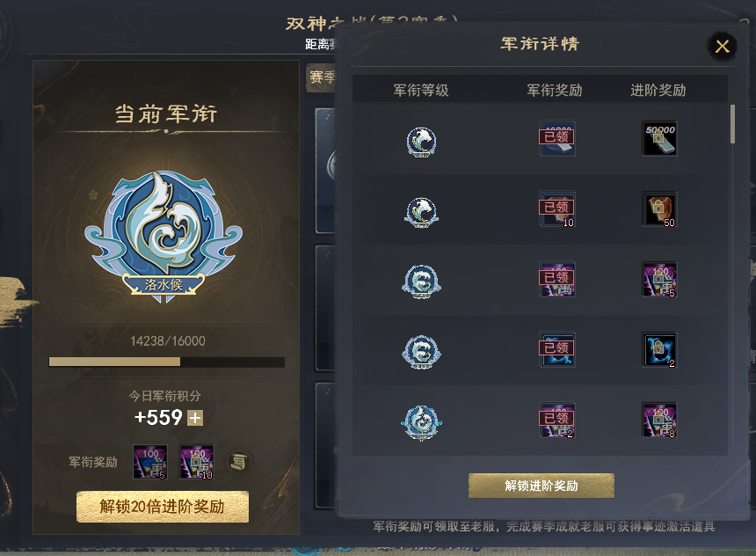This screenshot has height=556, width=756.
Task: Click the bottom row locked reward marked 8
Action: 659,421
